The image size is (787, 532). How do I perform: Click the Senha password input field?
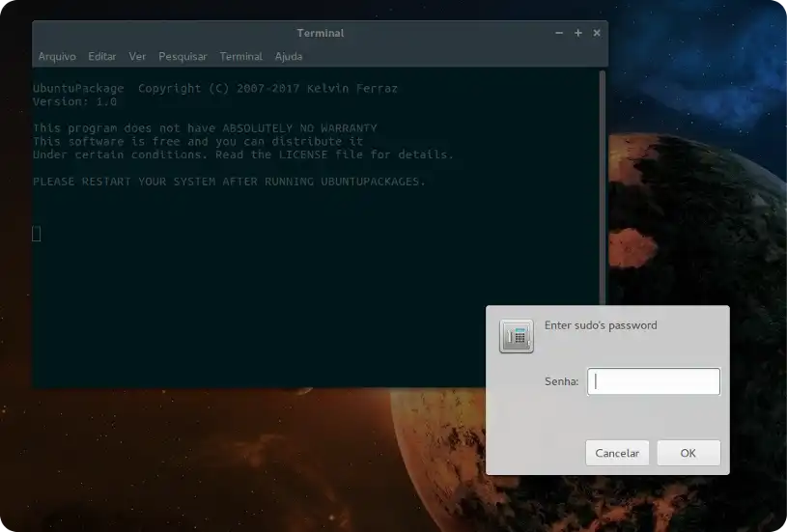[654, 381]
